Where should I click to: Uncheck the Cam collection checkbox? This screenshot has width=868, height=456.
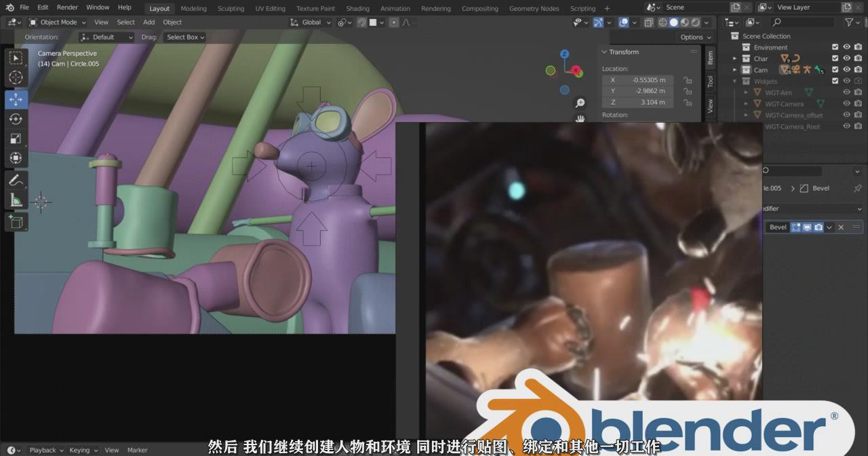835,69
